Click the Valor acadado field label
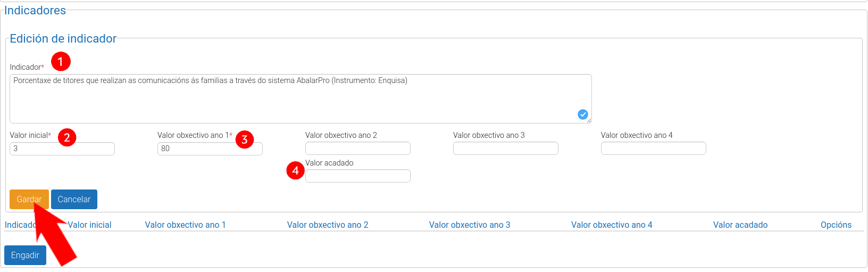This screenshot has width=868, height=272. (329, 163)
